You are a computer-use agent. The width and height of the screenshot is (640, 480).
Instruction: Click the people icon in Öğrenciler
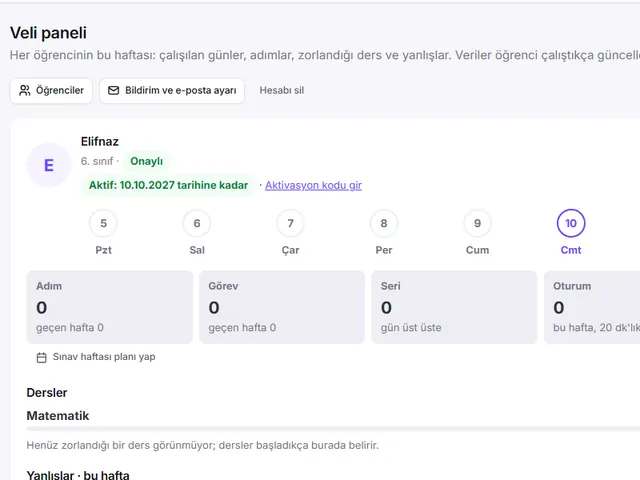pos(25,91)
